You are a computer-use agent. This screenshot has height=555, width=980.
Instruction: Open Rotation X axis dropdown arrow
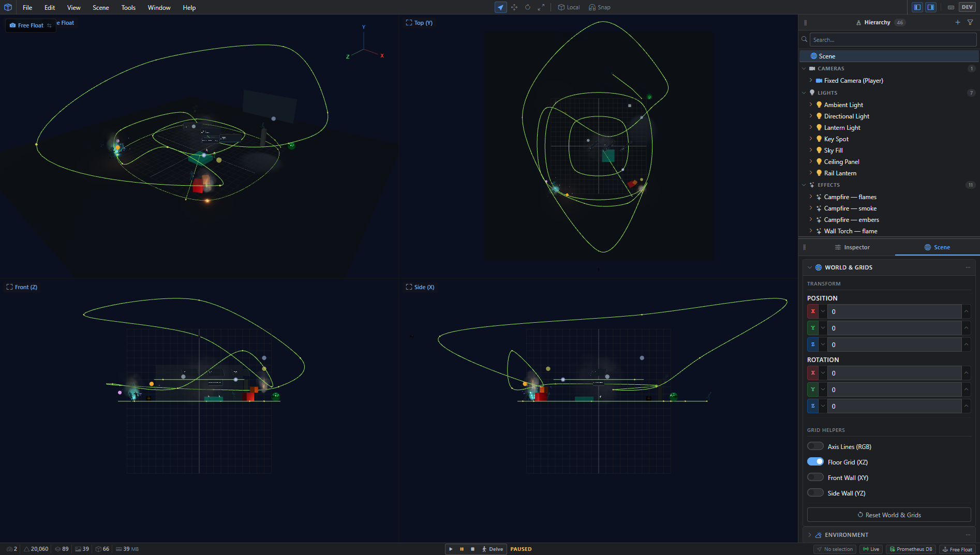point(823,373)
